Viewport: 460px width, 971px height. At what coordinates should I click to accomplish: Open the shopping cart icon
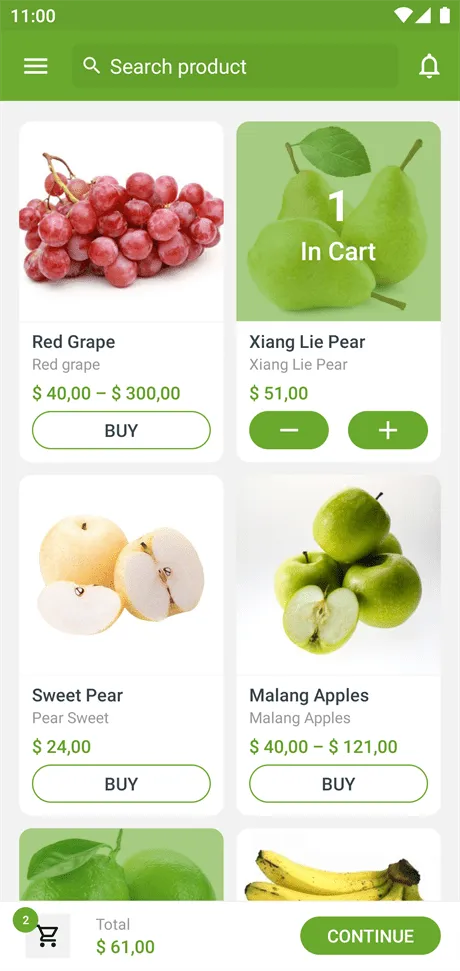coord(48,936)
